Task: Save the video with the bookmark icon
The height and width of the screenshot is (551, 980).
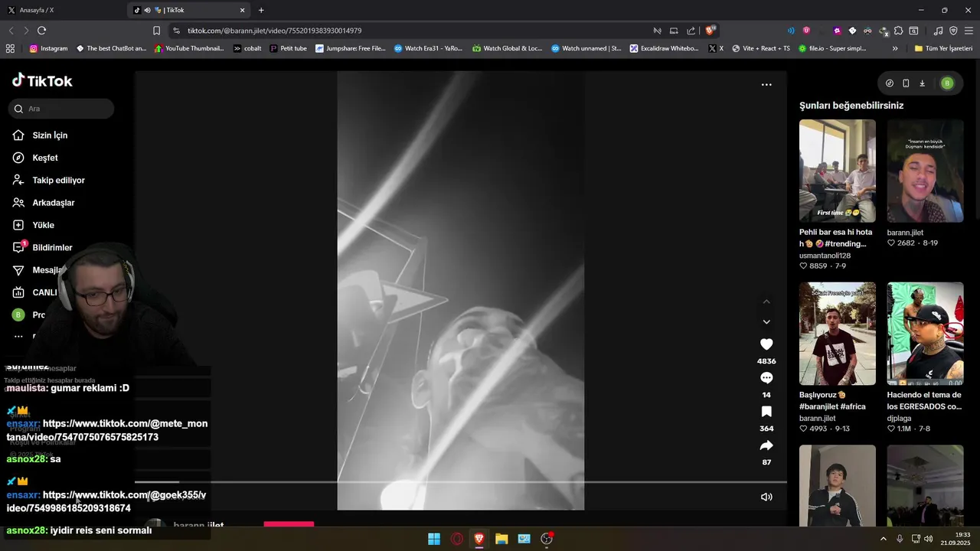Action: pyautogui.click(x=766, y=412)
